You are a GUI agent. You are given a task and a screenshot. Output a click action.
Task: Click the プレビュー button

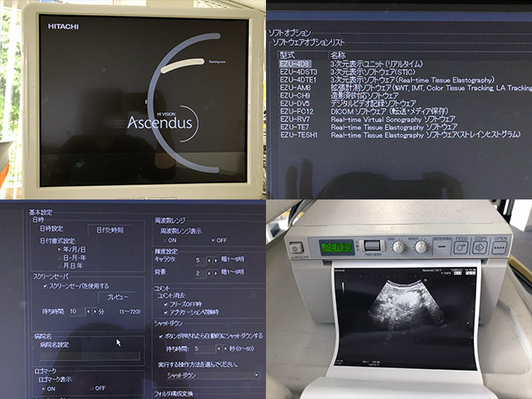118,298
